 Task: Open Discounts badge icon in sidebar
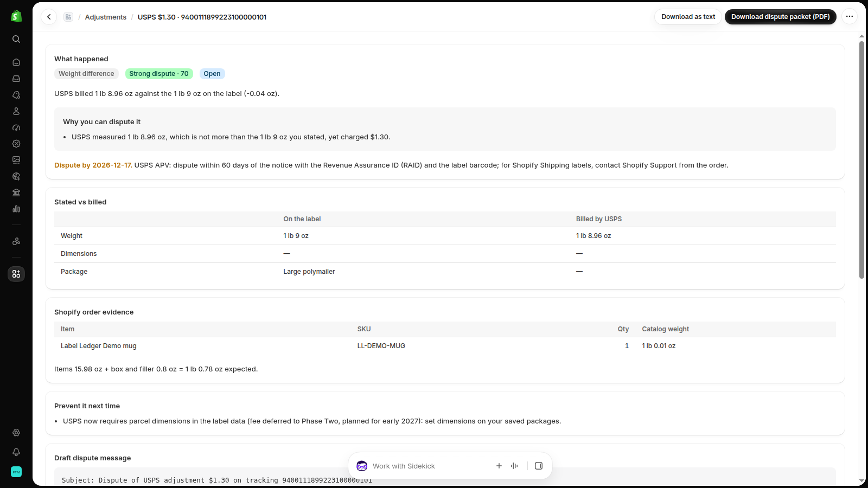coord(16,144)
